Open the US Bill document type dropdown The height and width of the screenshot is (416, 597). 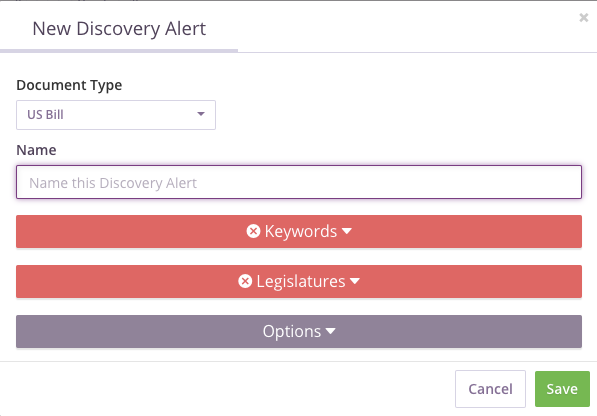pyautogui.click(x=116, y=115)
